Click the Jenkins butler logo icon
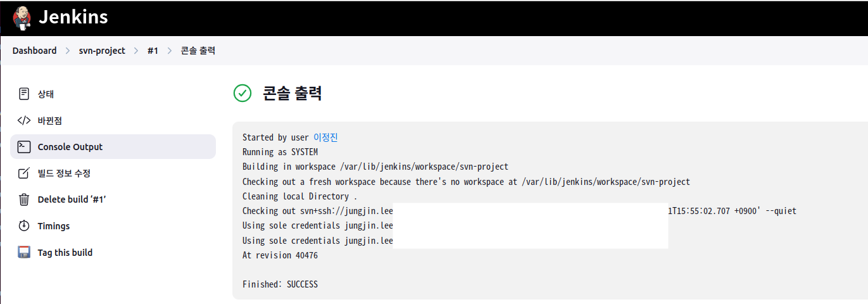This screenshot has width=868, height=304. click(x=22, y=18)
